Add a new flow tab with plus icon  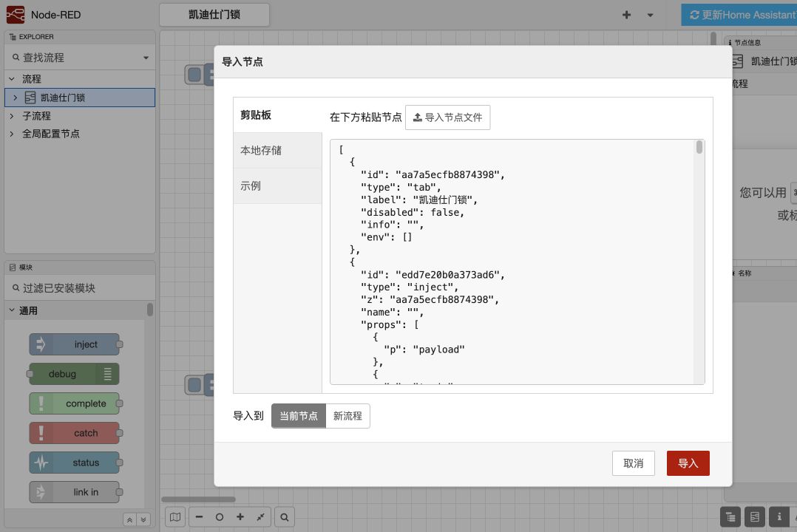click(626, 16)
